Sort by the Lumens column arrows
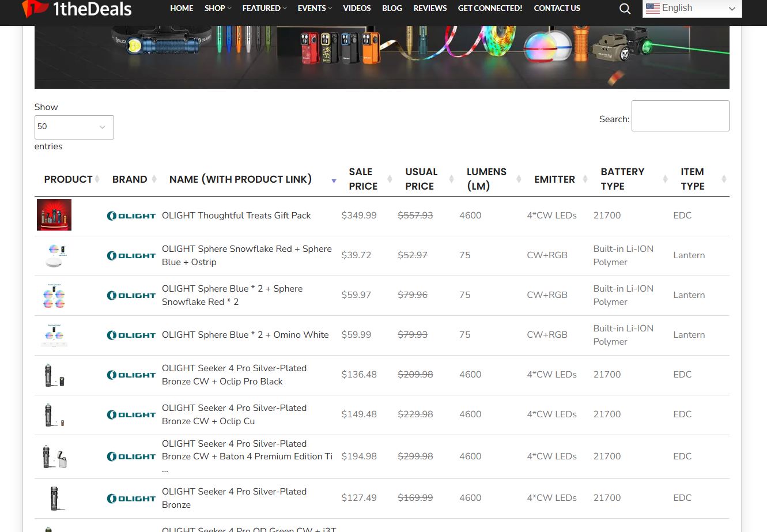 click(x=518, y=179)
